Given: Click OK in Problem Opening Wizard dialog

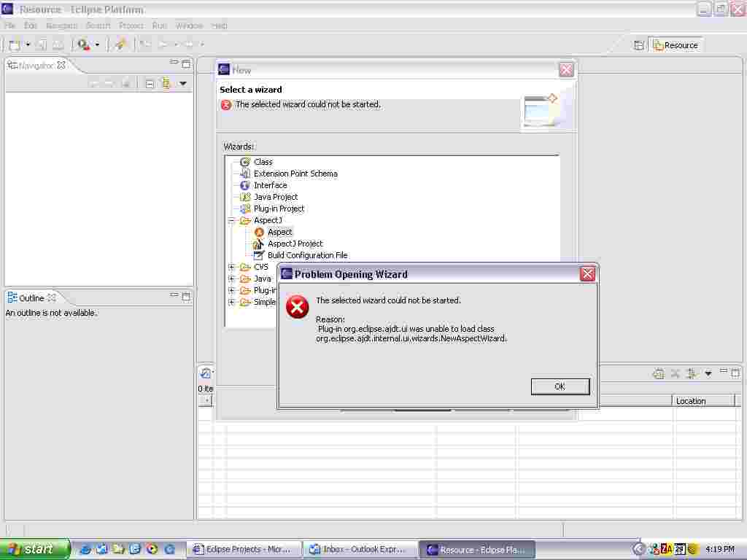Looking at the screenshot, I should [560, 386].
